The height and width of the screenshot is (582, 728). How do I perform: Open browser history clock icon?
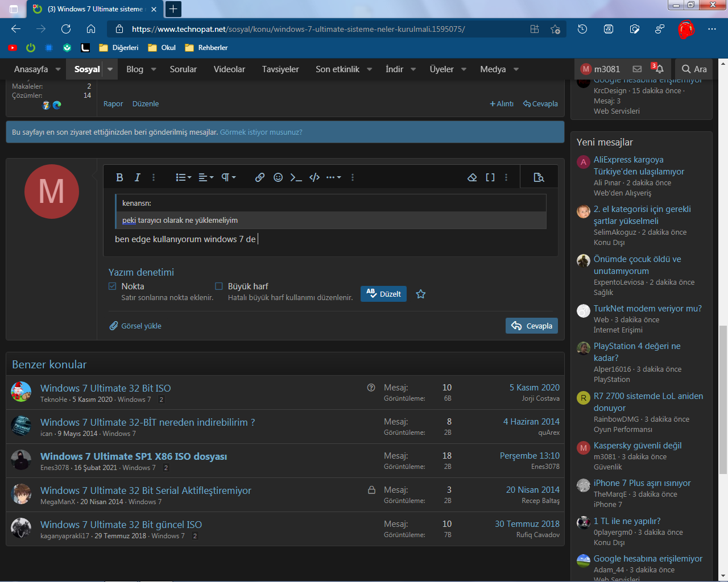[582, 29]
